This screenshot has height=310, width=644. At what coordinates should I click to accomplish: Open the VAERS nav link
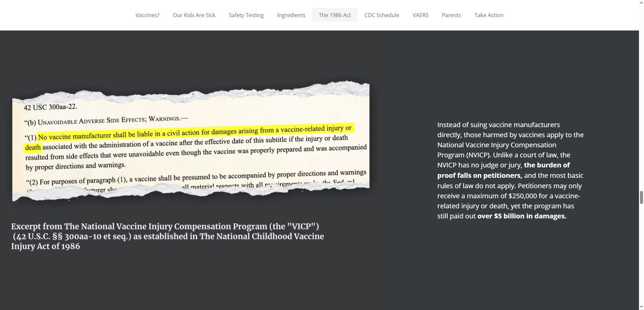tap(420, 15)
